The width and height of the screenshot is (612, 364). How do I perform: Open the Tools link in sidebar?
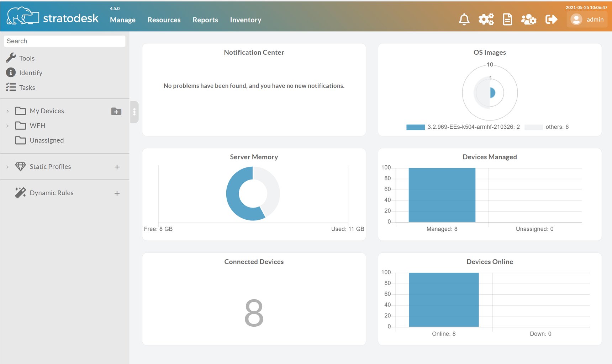tap(27, 58)
